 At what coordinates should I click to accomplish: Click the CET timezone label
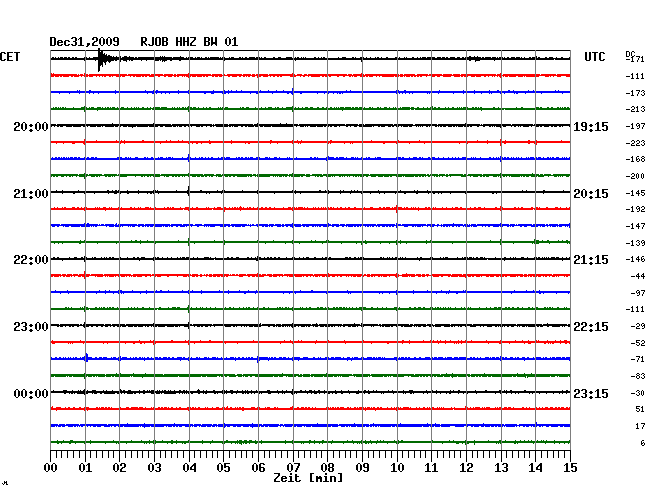[10, 57]
